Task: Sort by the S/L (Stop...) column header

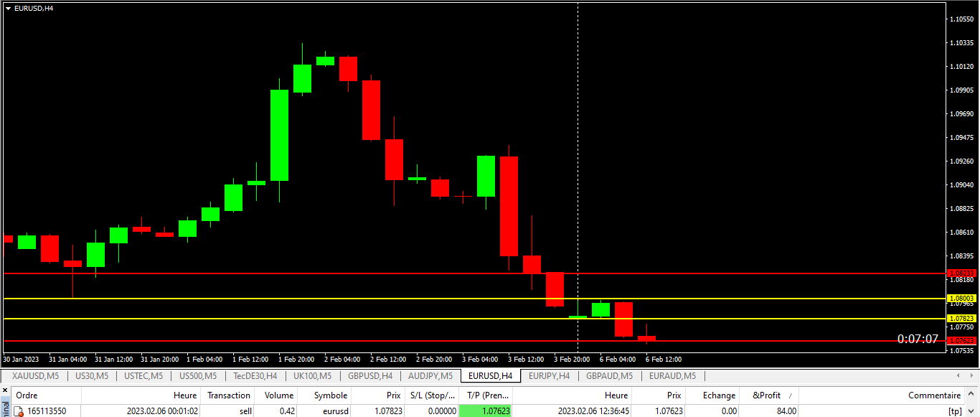Action: coord(432,395)
